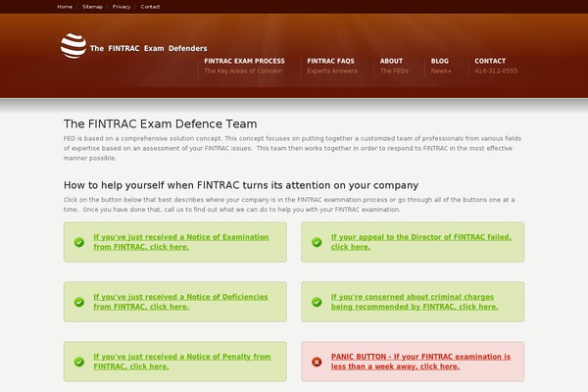
Task: Open FINTRAC EXAM PROCESS menu item
Action: pyautogui.click(x=244, y=66)
